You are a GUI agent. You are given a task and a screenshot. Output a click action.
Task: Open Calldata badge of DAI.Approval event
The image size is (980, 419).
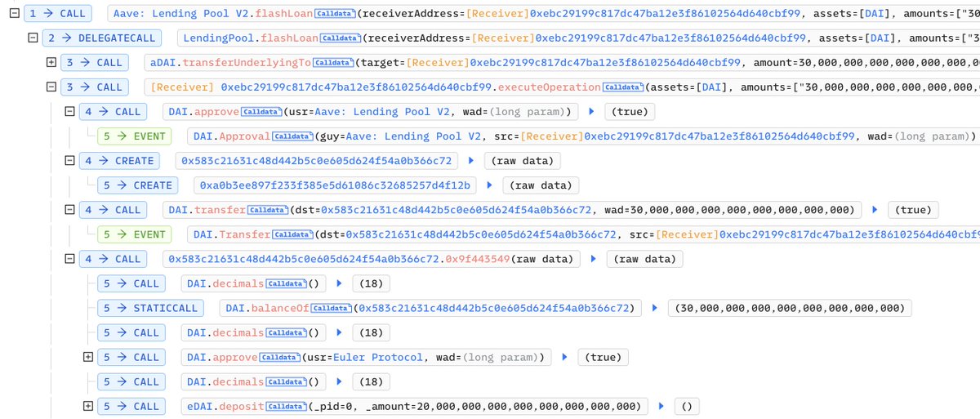coord(292,136)
